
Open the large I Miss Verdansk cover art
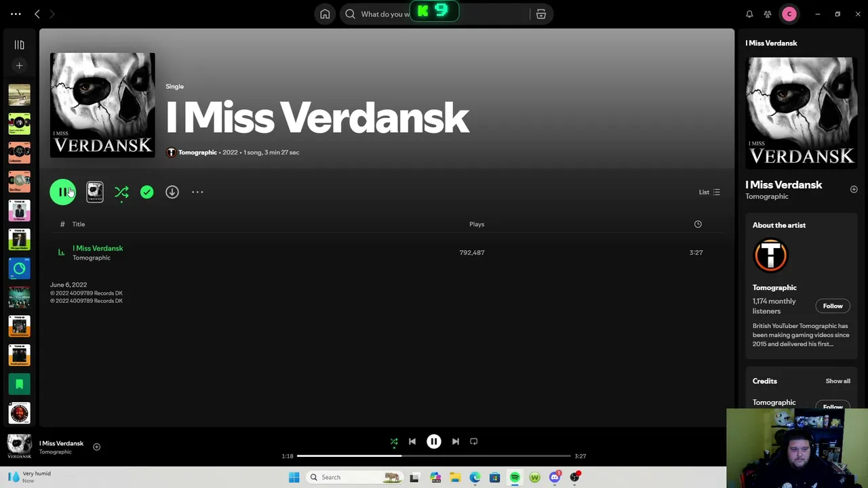102,105
